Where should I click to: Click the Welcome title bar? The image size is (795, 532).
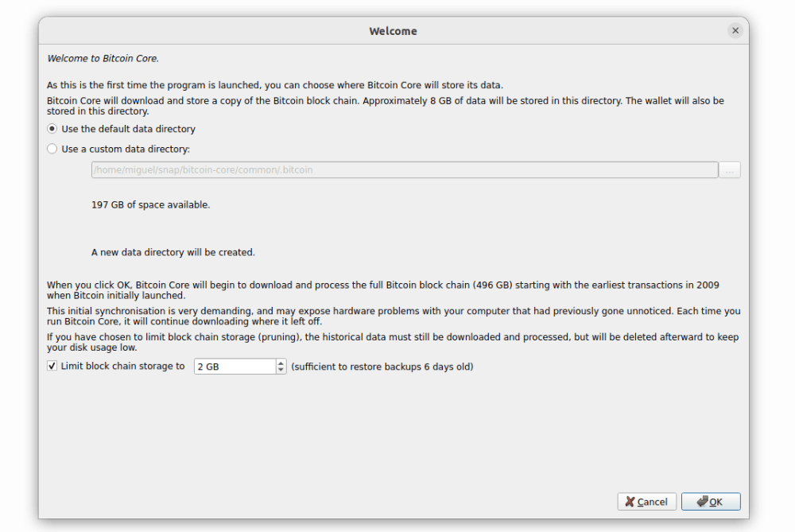point(394,31)
